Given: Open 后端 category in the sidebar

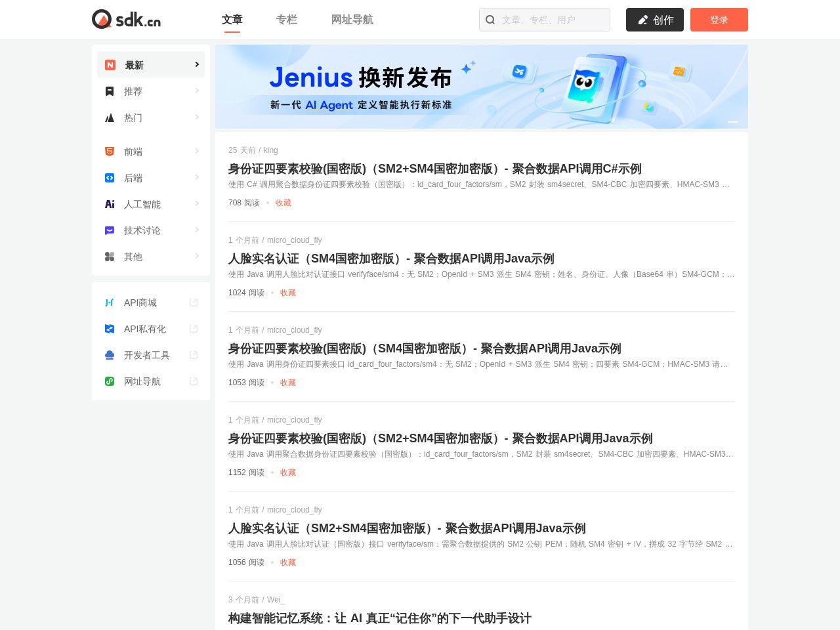Looking at the screenshot, I should 151,178.
